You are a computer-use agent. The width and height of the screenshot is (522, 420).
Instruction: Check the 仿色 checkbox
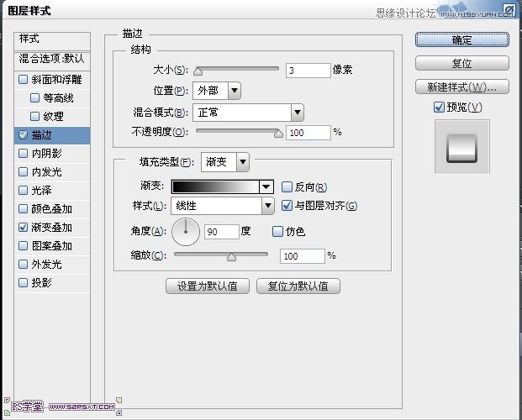pyautogui.click(x=277, y=231)
